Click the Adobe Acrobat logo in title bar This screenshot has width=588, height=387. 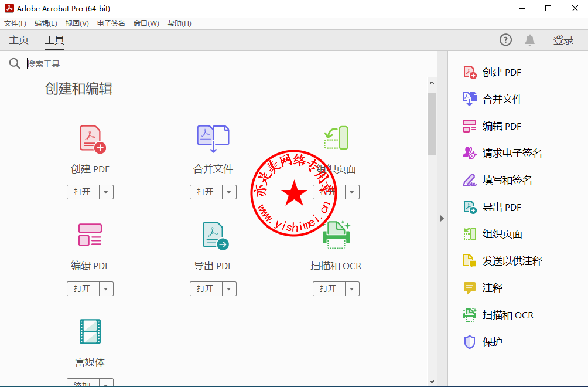pos(9,8)
